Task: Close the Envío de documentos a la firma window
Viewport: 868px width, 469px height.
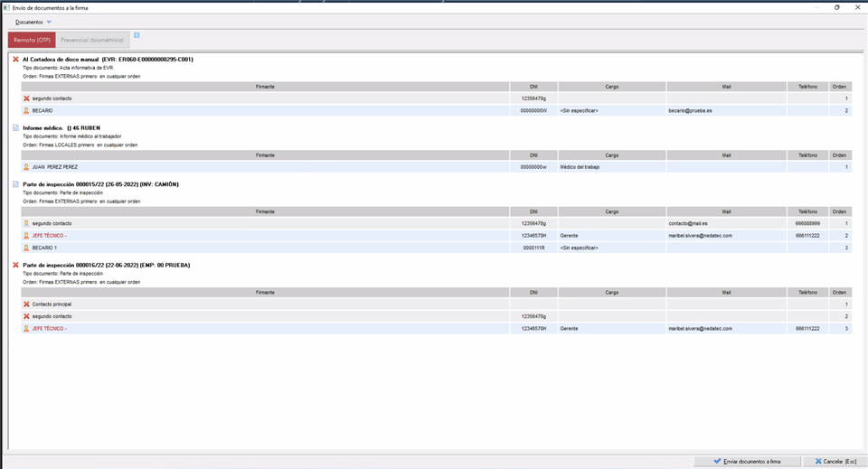Action: tap(857, 8)
